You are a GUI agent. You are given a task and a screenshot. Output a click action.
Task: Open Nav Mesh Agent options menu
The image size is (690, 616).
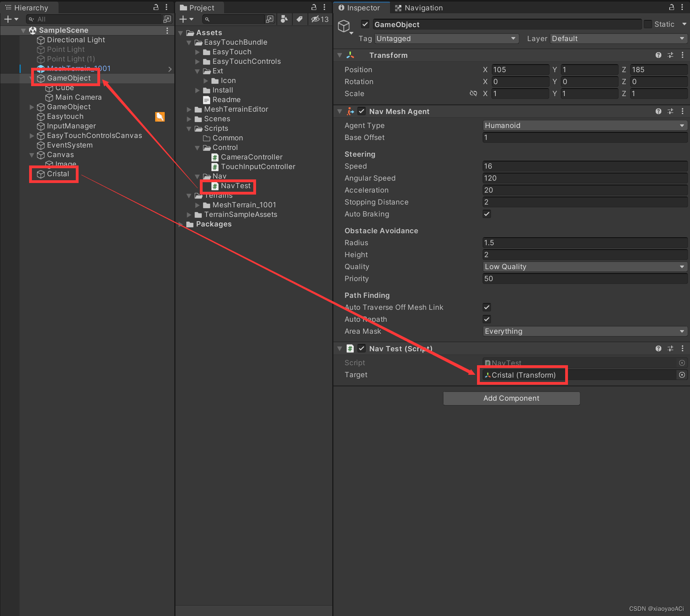pos(682,111)
